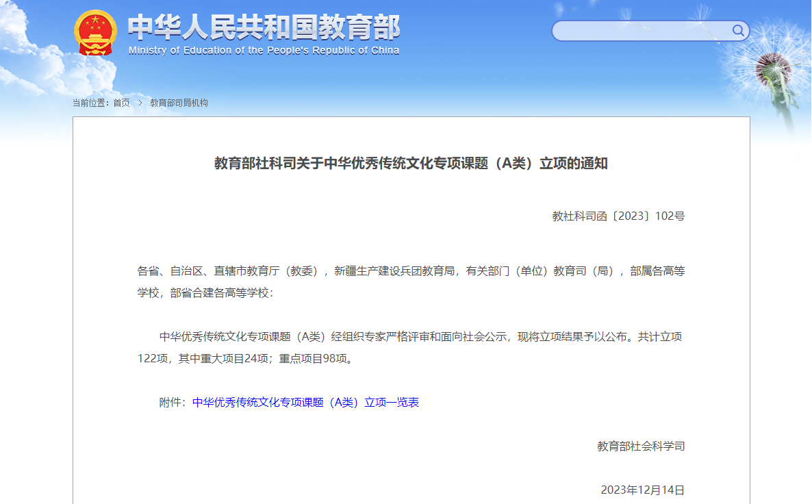Screen dimensions: 812x504
Task: Click the 当前位置 label
Action: tap(92, 103)
